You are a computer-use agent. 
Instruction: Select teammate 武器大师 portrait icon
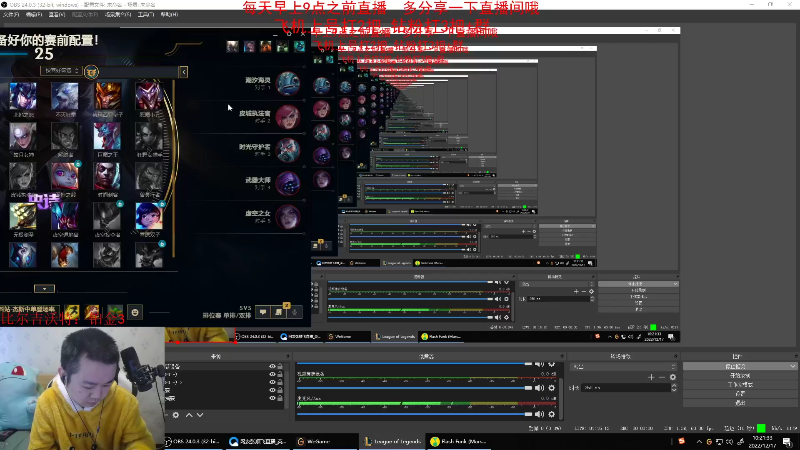(x=288, y=183)
